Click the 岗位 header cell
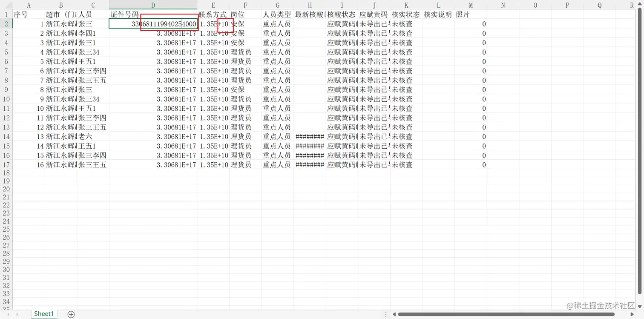The height and width of the screenshot is (319, 644). (x=245, y=14)
